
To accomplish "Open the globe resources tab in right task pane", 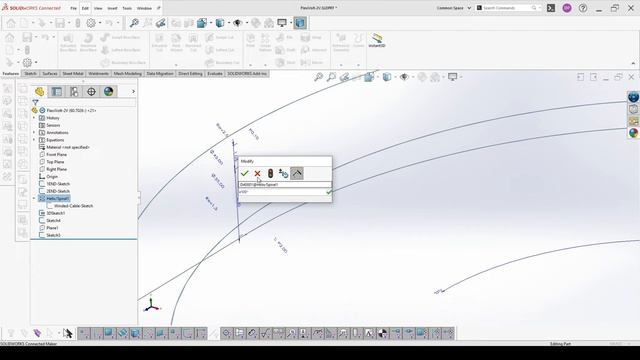I will 633,97.
